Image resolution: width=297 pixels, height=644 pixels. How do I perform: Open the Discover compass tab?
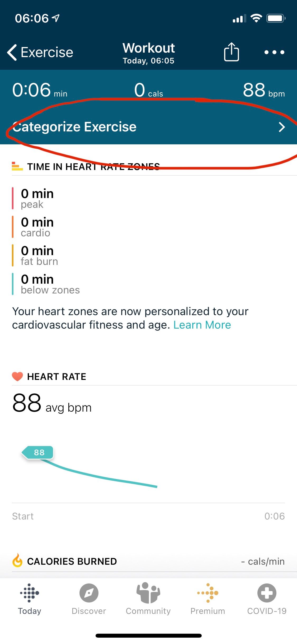(x=89, y=599)
